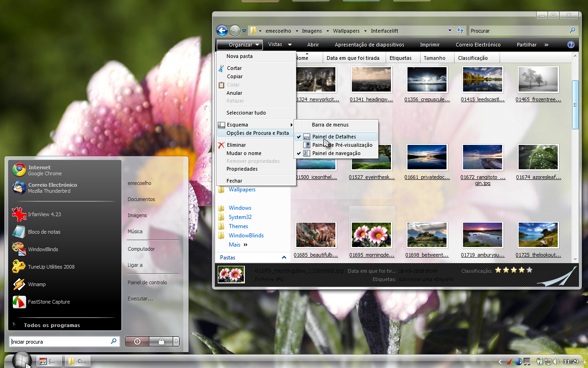Viewport: 588px width, 368px height.
Task: Open the System32 folder link
Action: tap(240, 217)
